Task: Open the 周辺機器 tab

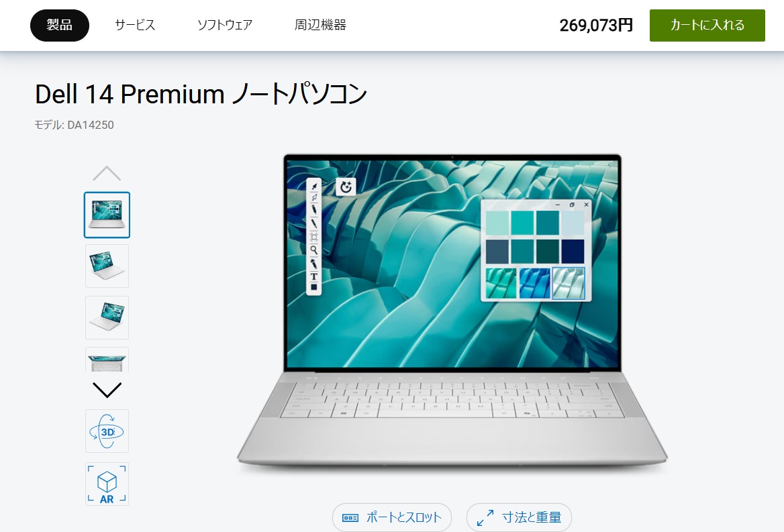Action: tap(320, 25)
